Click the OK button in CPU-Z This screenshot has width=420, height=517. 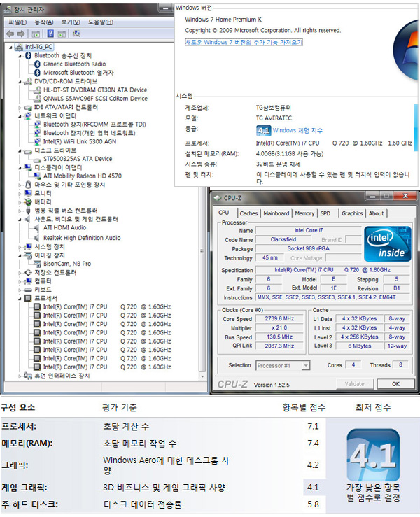(396, 384)
